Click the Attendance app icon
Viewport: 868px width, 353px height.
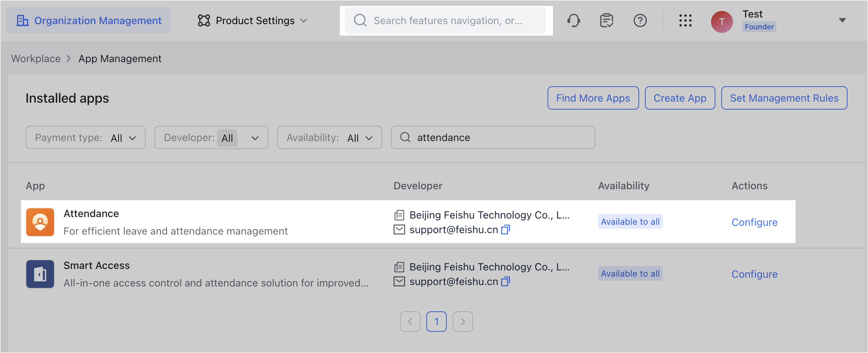pos(40,222)
